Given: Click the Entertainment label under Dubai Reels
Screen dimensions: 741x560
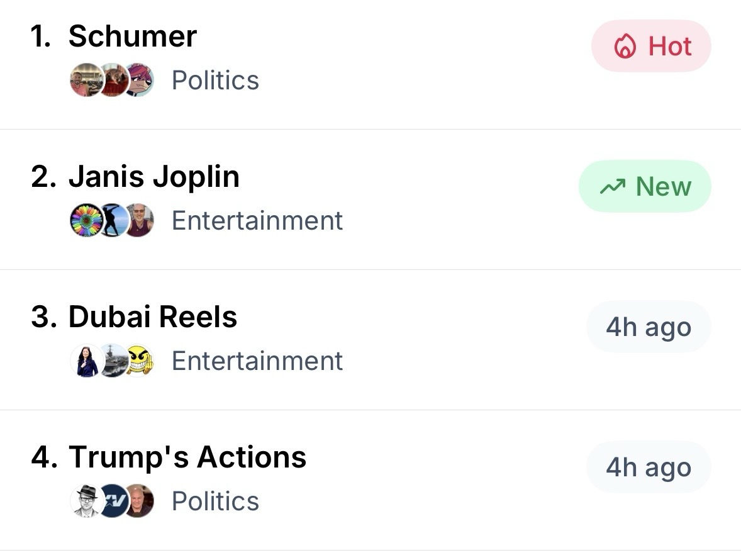Looking at the screenshot, I should (257, 361).
